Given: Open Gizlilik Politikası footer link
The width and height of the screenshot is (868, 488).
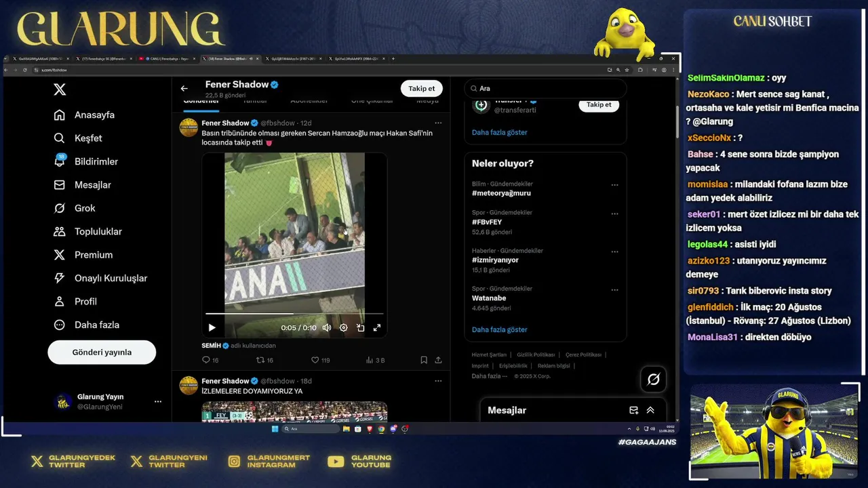Looking at the screenshot, I should point(536,354).
